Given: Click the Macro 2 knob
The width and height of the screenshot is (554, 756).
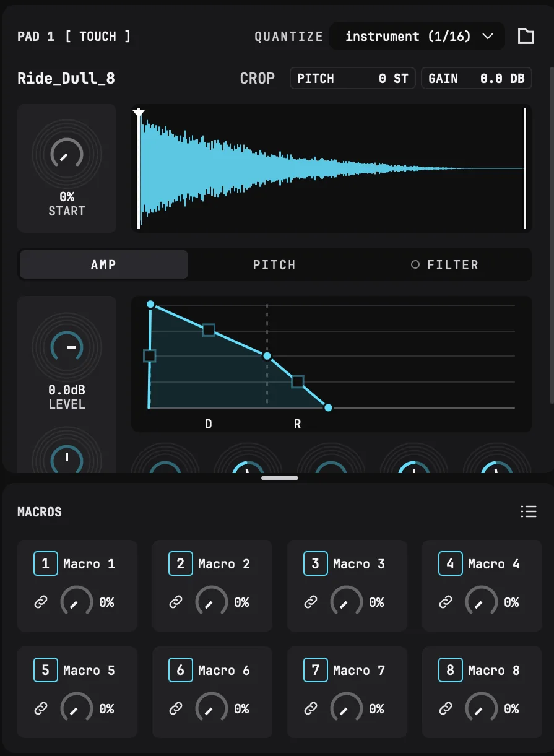Looking at the screenshot, I should pyautogui.click(x=212, y=602).
